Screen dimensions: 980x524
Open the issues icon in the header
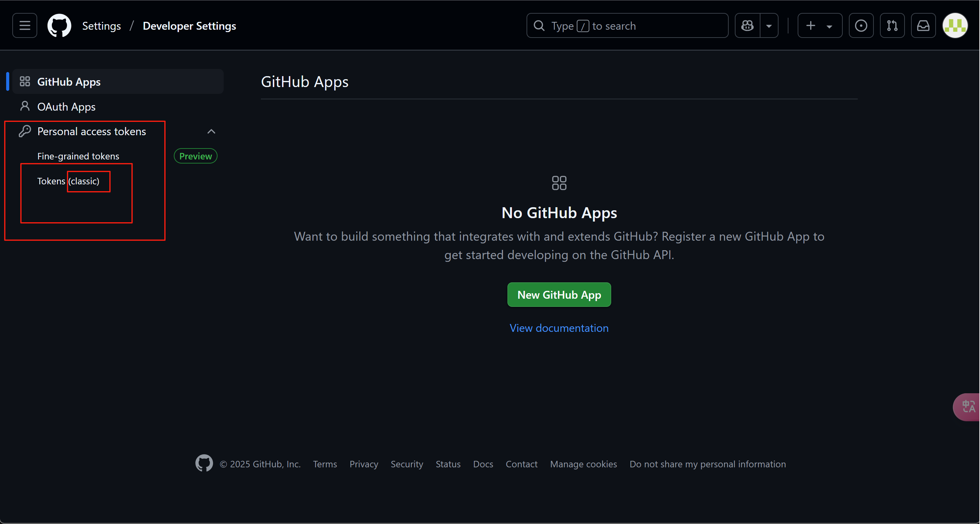[x=861, y=25]
